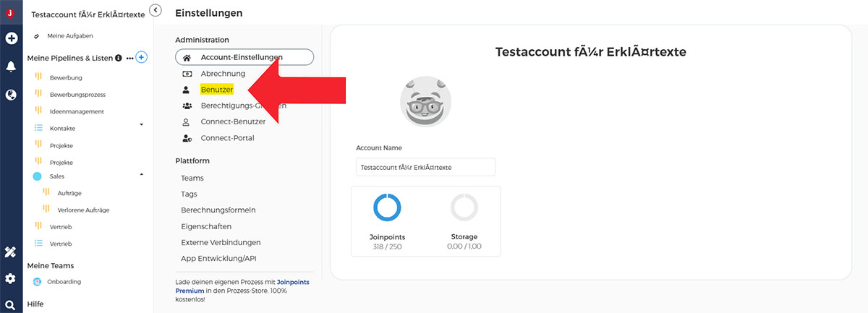868x313 pixels.
Task: Open the settings gear icon
Action: point(10,278)
